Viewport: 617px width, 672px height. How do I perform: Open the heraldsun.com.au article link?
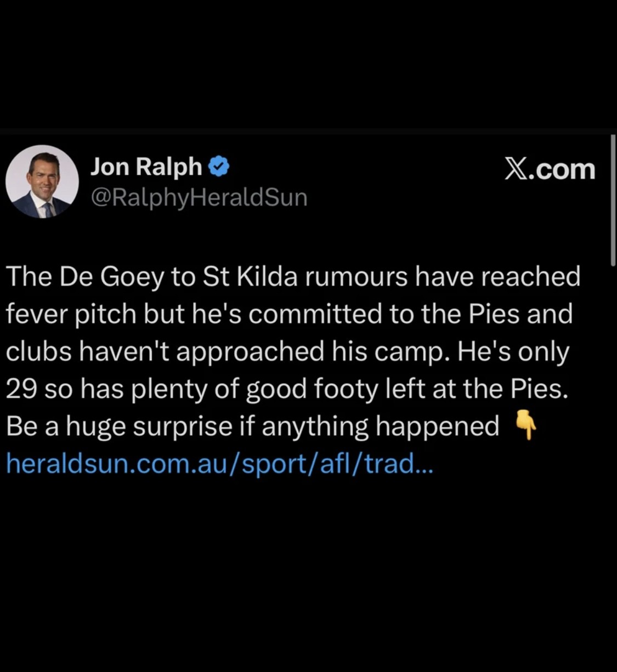[x=219, y=464]
